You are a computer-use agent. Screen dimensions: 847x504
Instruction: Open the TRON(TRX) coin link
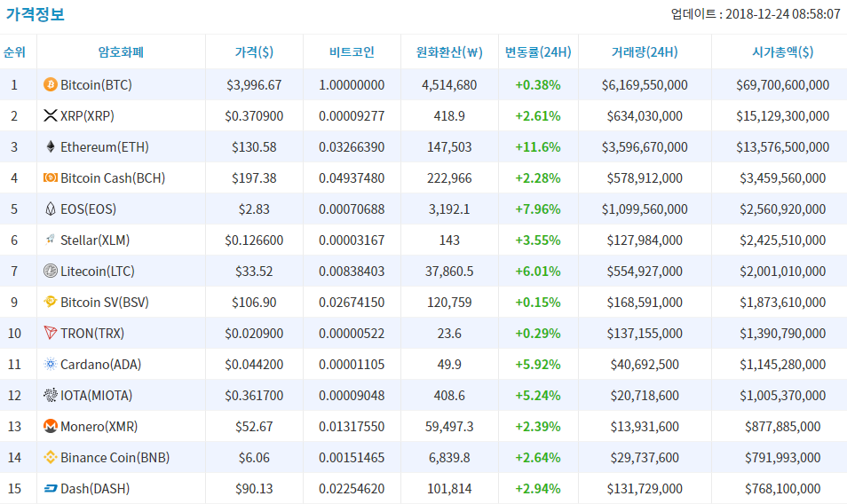click(x=92, y=333)
